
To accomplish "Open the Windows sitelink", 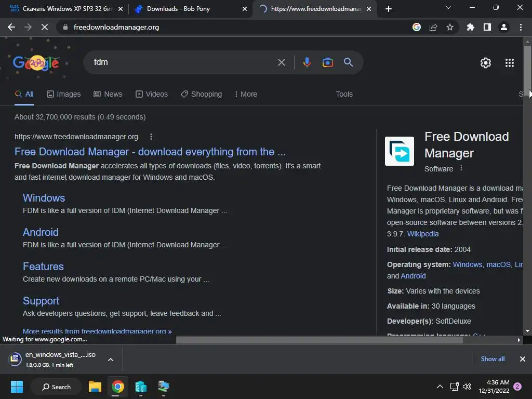I will pyautogui.click(x=44, y=198).
